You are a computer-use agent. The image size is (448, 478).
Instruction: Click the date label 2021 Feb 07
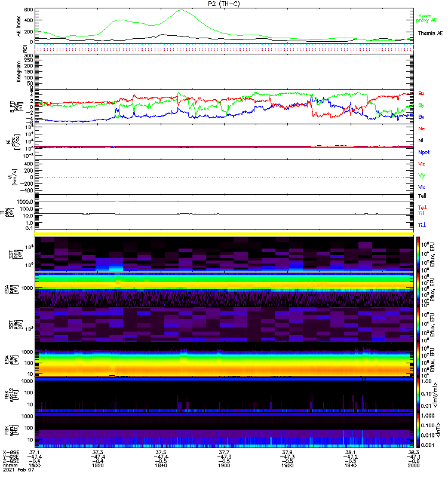[19, 470]
